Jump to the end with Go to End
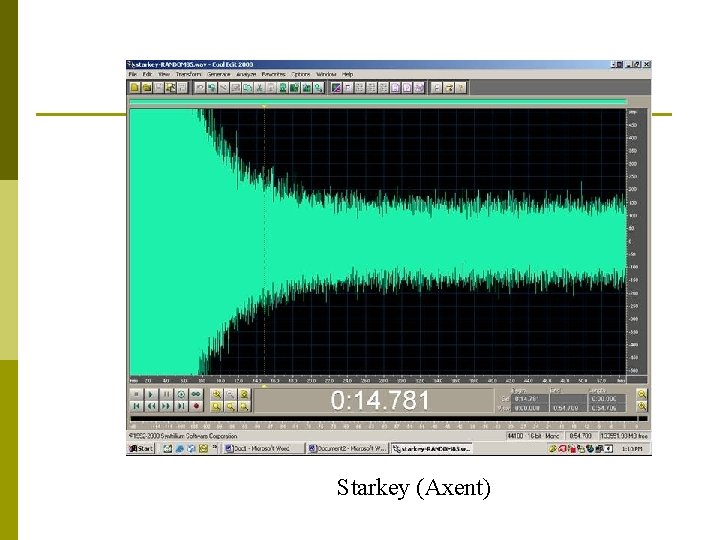 [x=181, y=406]
